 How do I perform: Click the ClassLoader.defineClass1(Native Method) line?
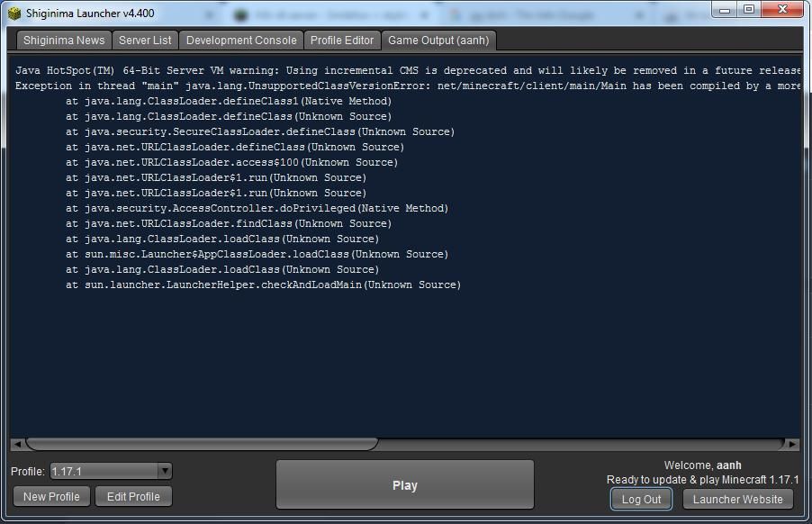click(229, 101)
